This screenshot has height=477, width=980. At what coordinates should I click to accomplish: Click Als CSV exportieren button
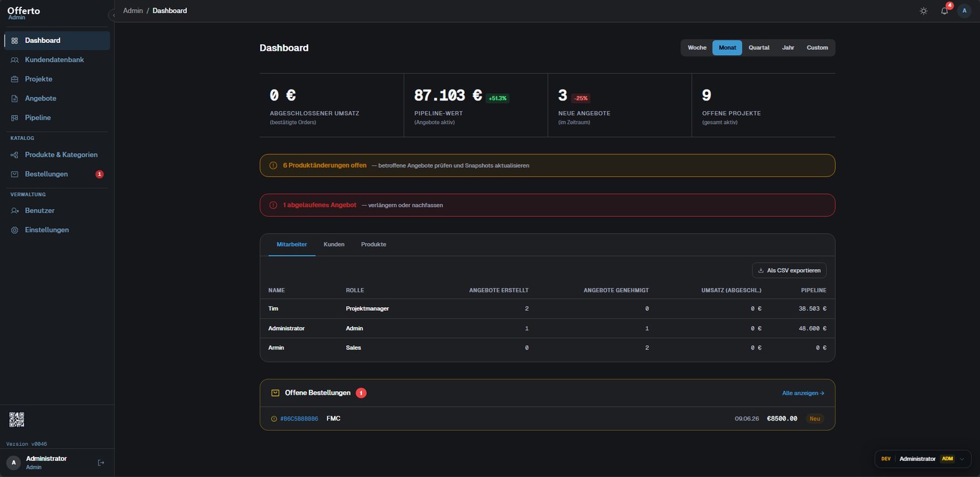789,270
